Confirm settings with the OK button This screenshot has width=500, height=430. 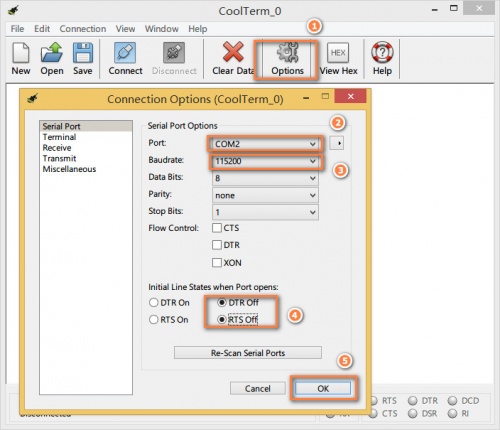point(323,388)
